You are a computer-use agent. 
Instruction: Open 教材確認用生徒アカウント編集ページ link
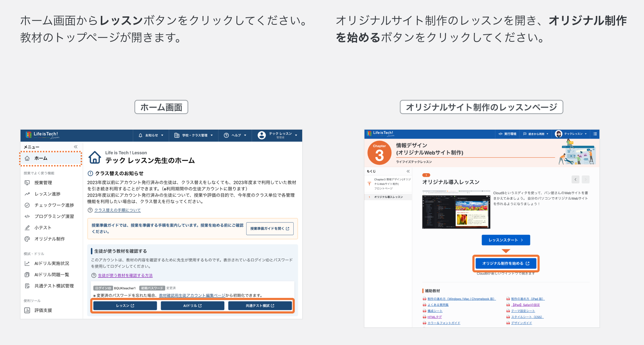192,295
